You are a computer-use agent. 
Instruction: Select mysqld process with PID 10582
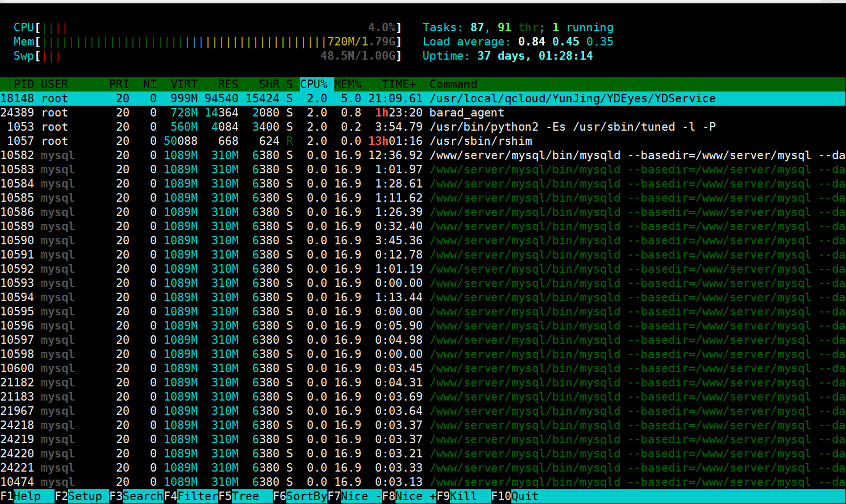pos(423,155)
